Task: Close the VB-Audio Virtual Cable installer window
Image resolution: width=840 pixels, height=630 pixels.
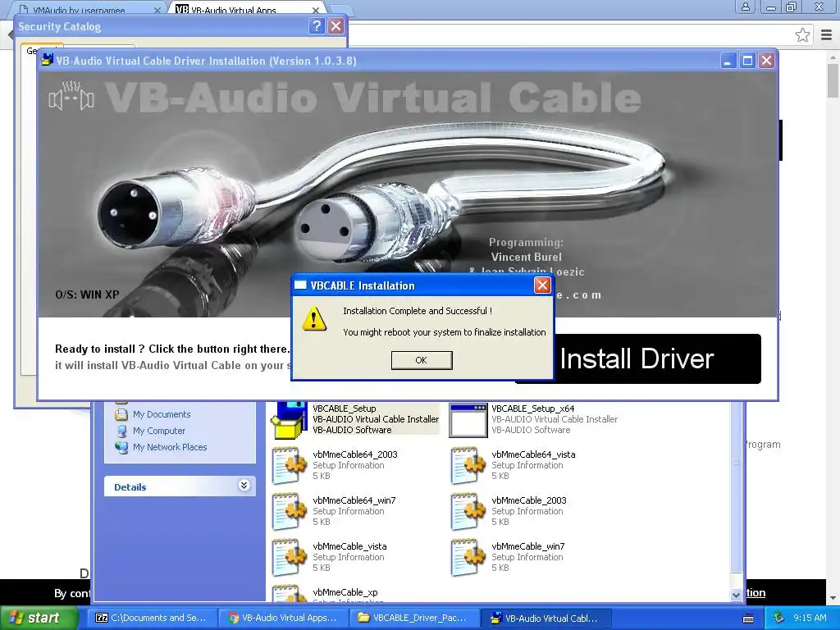Action: [x=767, y=61]
